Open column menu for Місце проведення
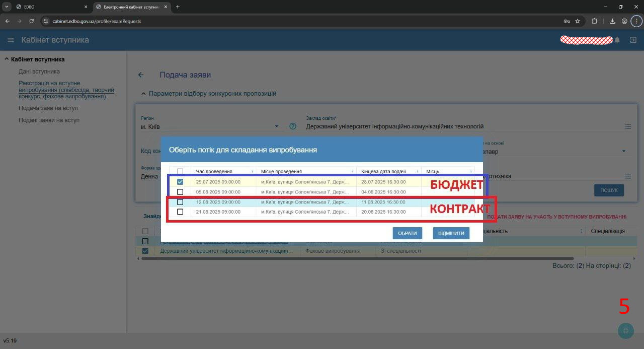Viewport: 644px width, 349px height. [352, 172]
